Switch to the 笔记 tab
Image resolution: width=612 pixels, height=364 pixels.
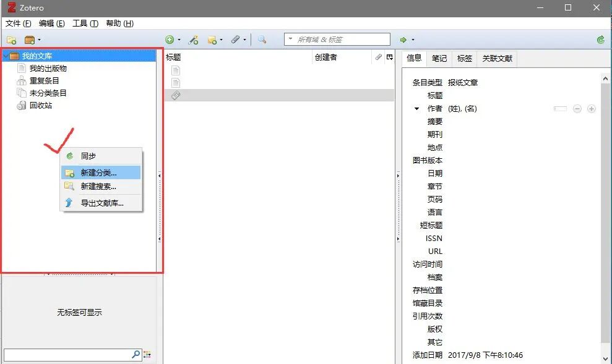coord(439,59)
